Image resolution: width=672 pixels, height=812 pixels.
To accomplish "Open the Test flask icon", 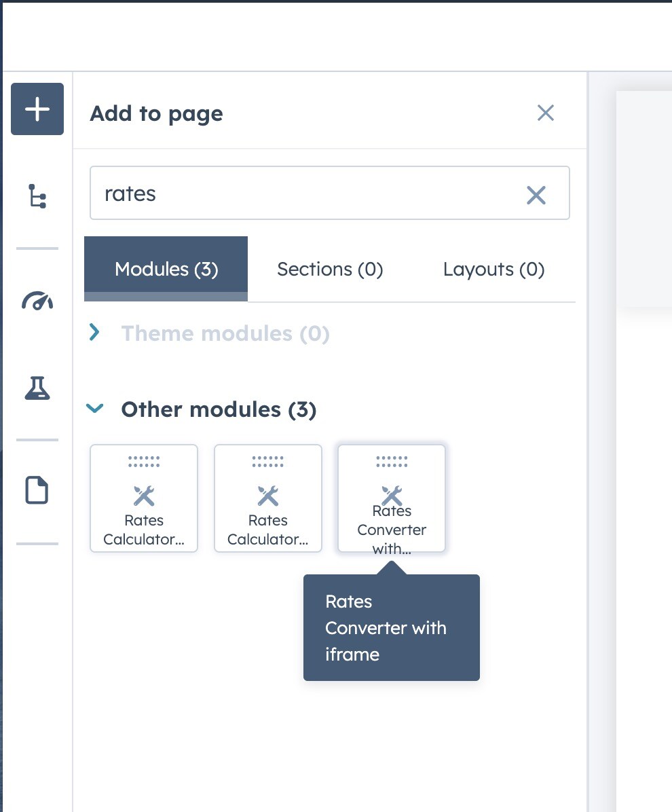I will click(37, 388).
